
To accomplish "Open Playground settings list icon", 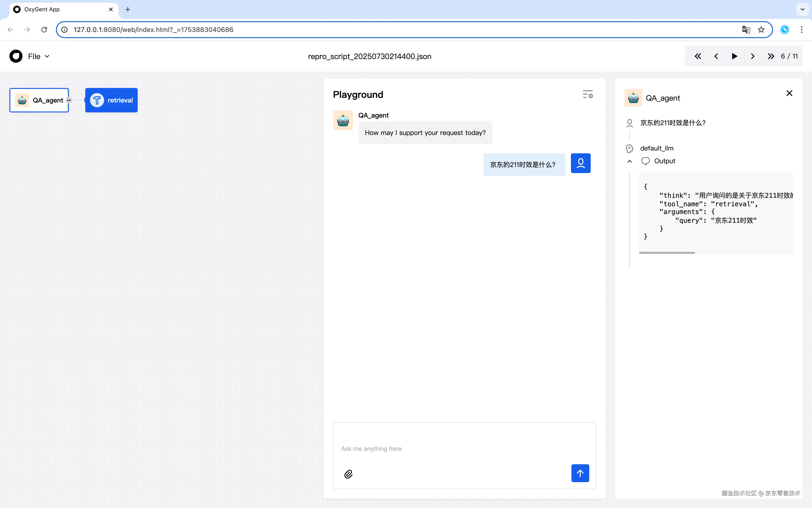I will tap(588, 94).
